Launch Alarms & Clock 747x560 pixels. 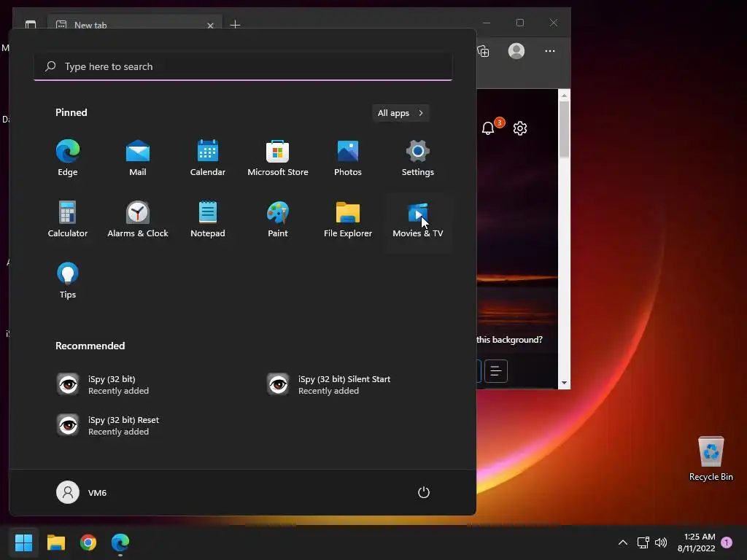[x=138, y=219]
